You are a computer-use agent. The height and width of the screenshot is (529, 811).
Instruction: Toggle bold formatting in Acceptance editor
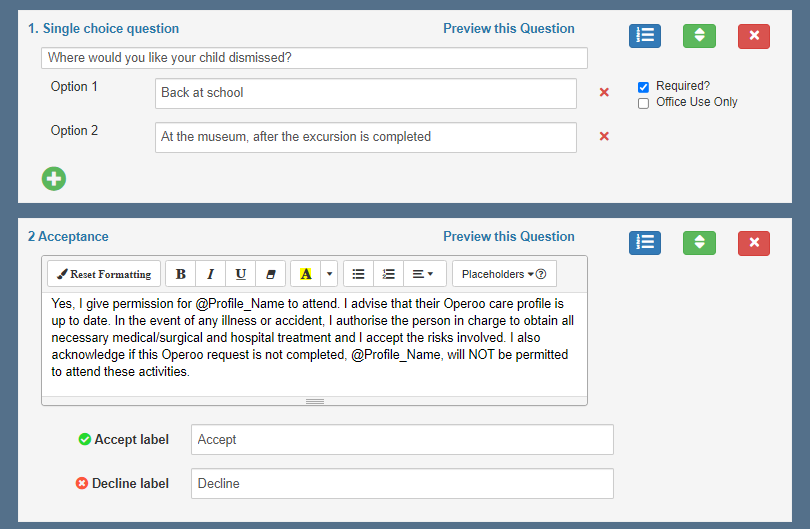(x=180, y=274)
